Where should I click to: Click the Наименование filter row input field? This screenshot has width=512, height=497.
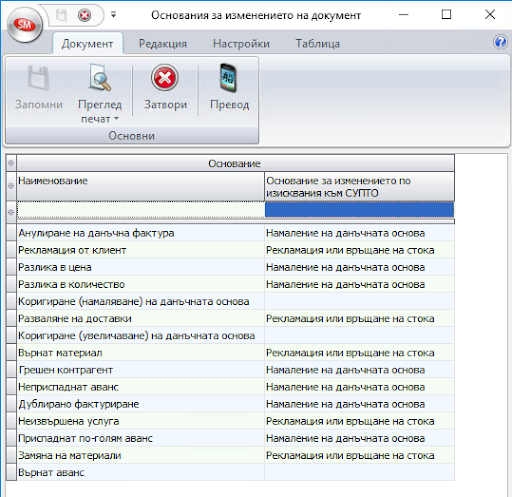[x=140, y=210]
